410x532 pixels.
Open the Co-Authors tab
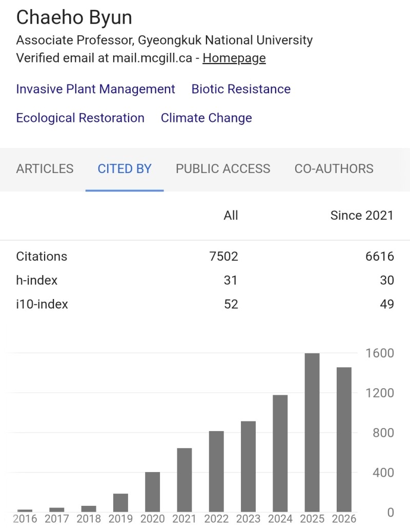(334, 168)
